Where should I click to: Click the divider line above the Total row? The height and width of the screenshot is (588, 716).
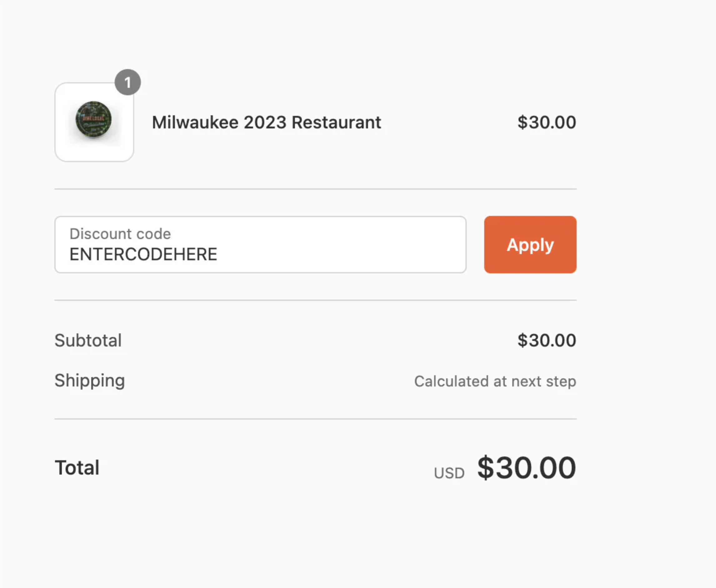tap(315, 419)
